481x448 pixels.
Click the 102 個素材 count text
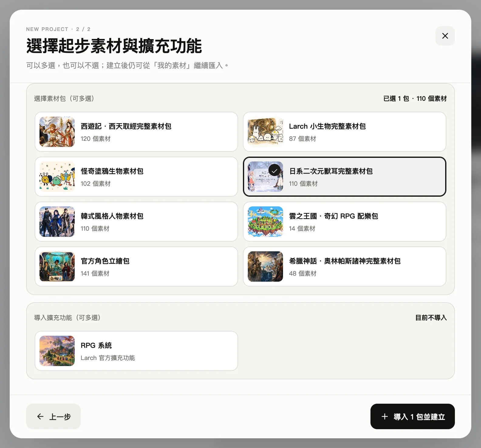tap(96, 184)
